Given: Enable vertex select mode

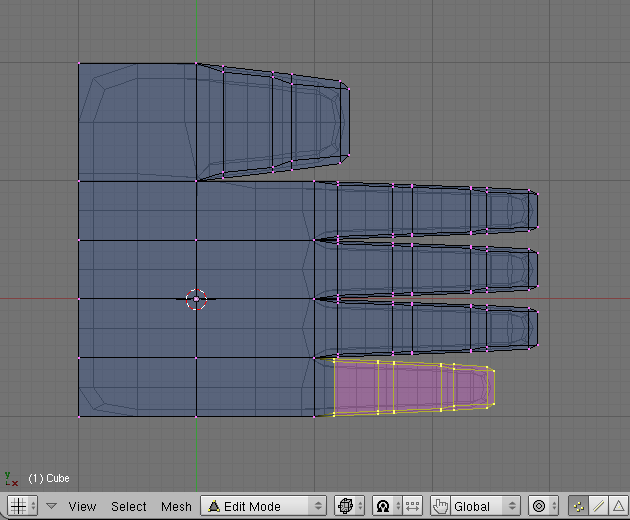Looking at the screenshot, I should (578, 506).
